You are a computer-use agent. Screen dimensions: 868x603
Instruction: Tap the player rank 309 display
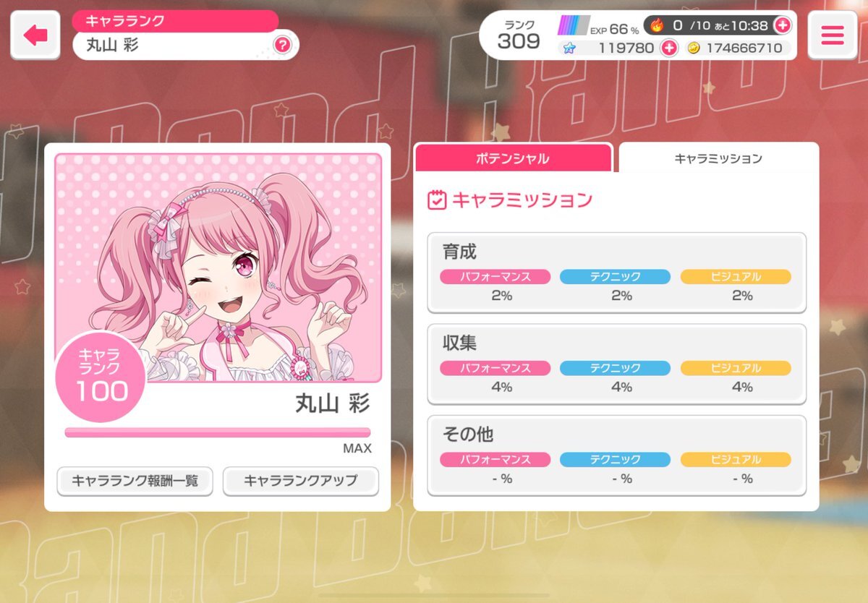(519, 34)
